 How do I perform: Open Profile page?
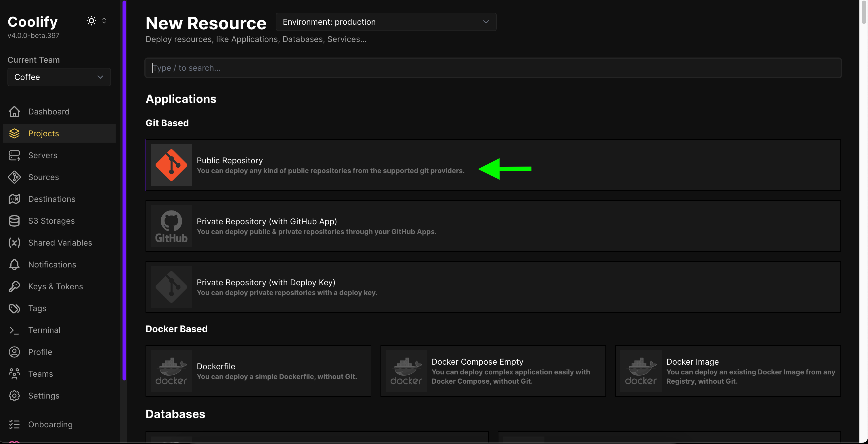pos(59,352)
